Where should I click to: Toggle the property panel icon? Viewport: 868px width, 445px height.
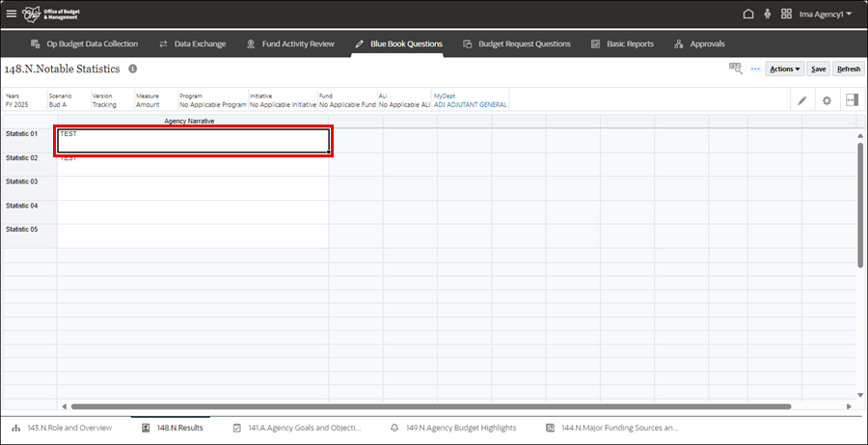pos(852,100)
